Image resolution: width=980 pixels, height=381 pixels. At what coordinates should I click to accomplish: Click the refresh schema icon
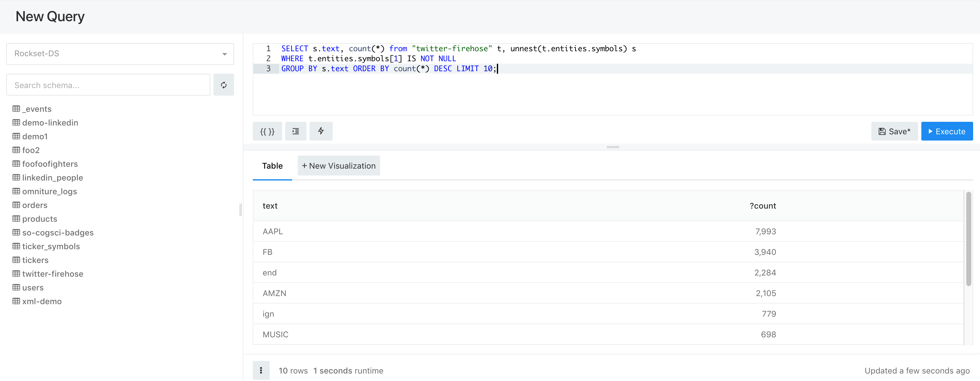pyautogui.click(x=224, y=84)
